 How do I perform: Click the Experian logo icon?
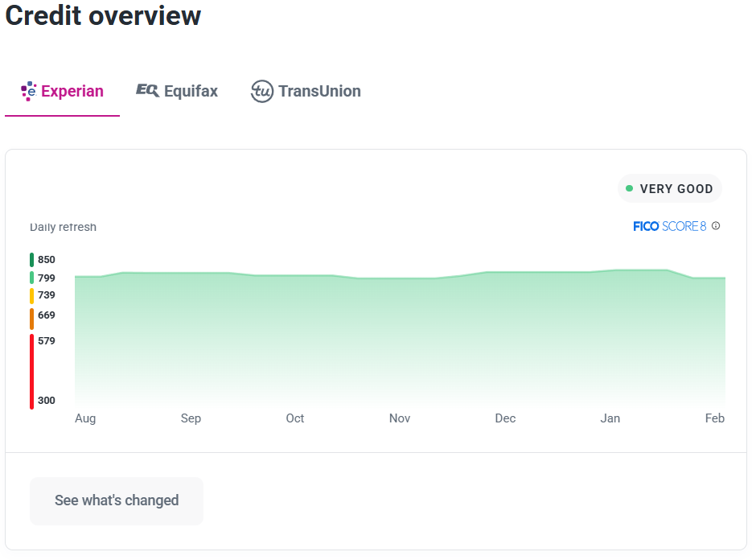28,91
